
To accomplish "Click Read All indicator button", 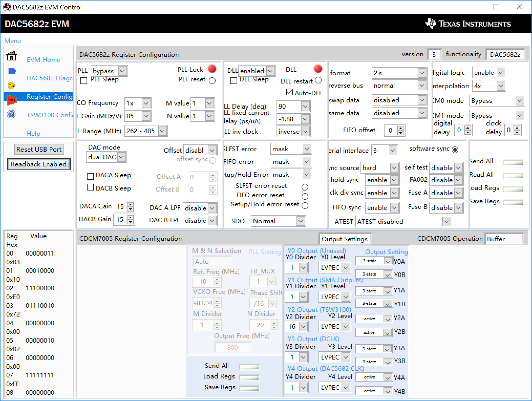I will coord(513,176).
